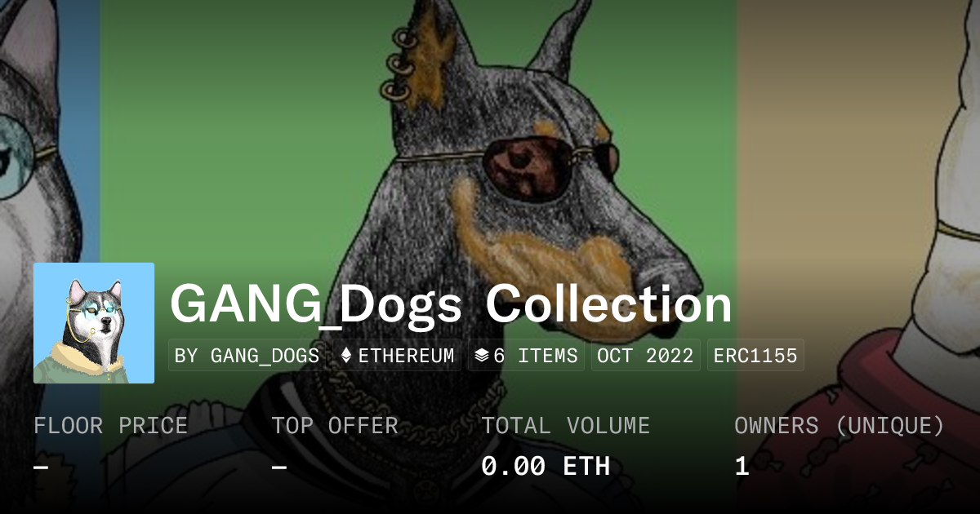Image resolution: width=980 pixels, height=514 pixels.
Task: Click the TOTAL VOLUME label
Action: click(x=565, y=425)
